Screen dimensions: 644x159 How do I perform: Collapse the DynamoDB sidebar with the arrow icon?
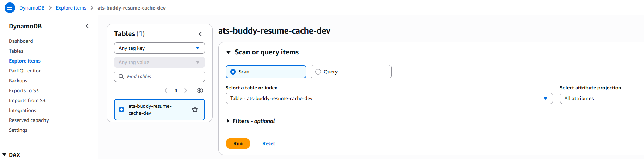tap(87, 26)
